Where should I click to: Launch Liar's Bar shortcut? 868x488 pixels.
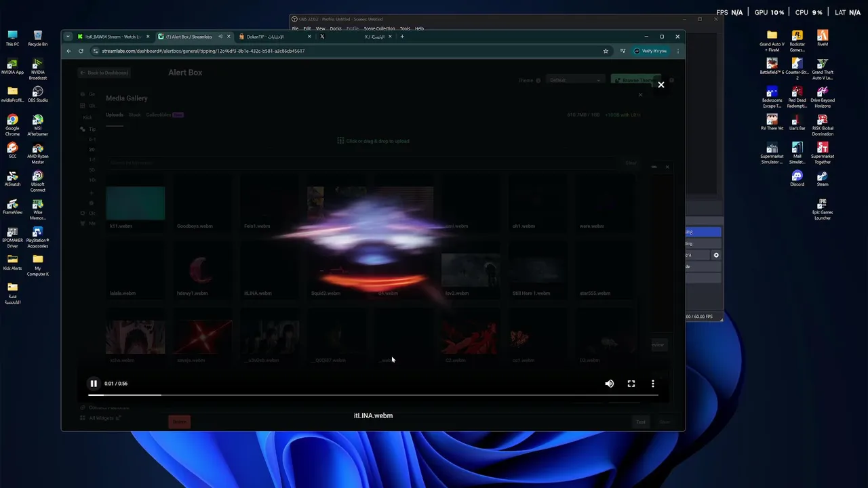pos(797,123)
